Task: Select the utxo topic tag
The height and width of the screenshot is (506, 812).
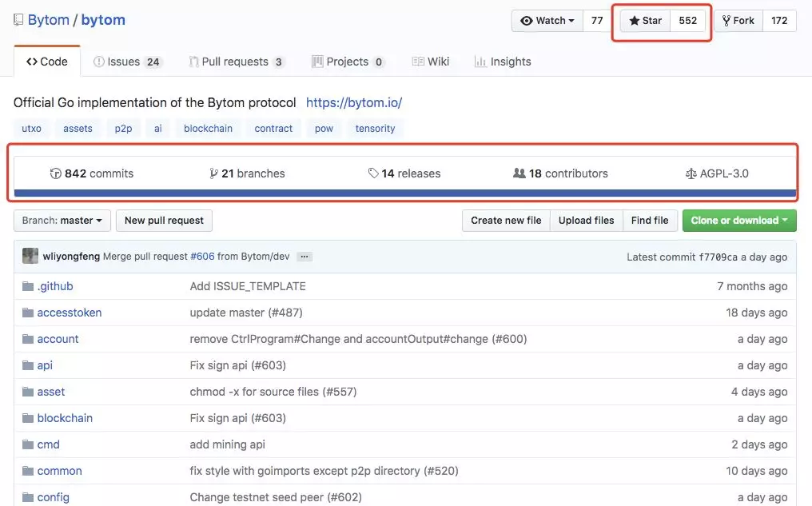Action: tap(32, 129)
